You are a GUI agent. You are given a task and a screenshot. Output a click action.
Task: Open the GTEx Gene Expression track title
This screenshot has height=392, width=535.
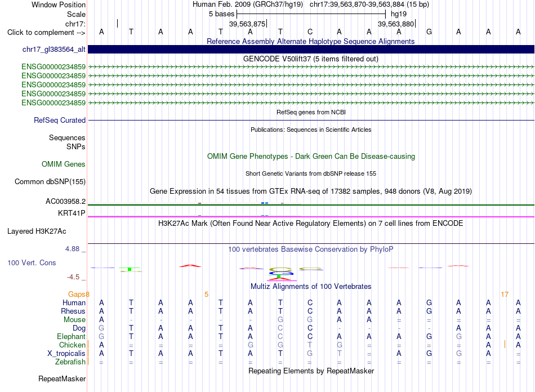311,191
